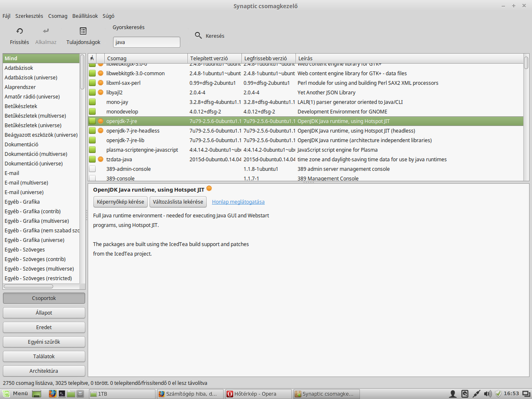The image size is (532, 399).
Task: Select the Mind category
Action: [x=41, y=58]
